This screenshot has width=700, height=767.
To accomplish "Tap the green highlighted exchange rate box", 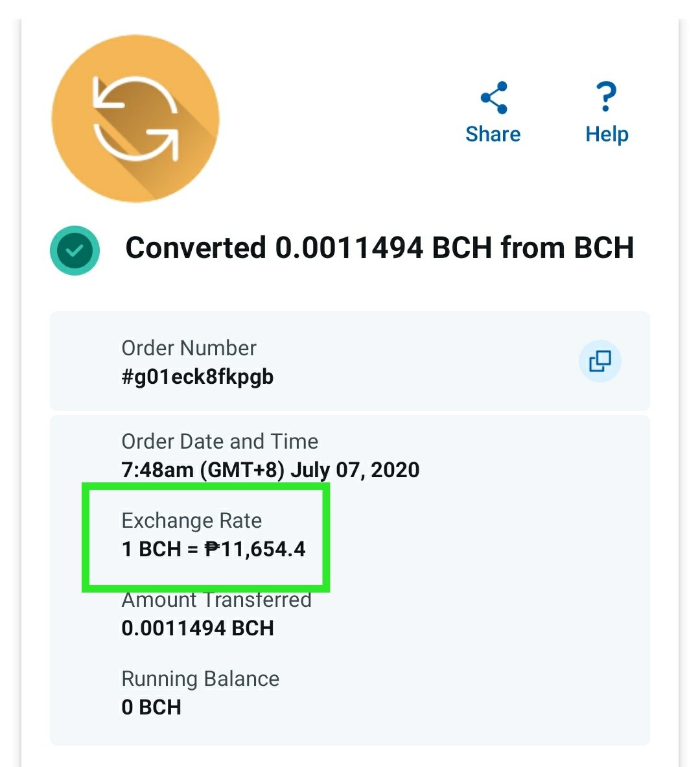I will (x=206, y=537).
